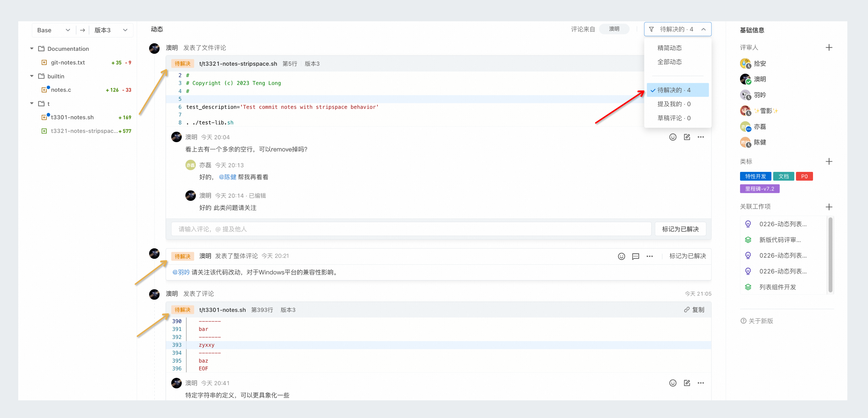Click reviewer 拾安 avatar
The width and height of the screenshot is (868, 418).
pos(745,63)
